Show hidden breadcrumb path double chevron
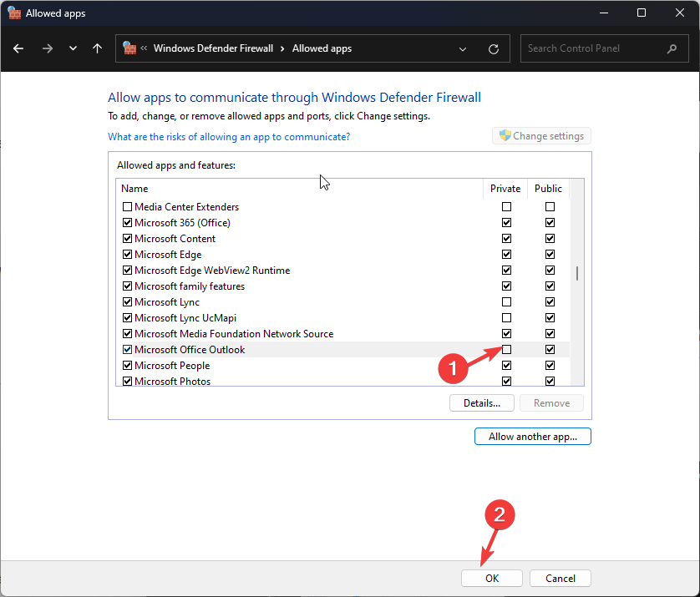Viewport: 700px width, 597px height. point(144,48)
